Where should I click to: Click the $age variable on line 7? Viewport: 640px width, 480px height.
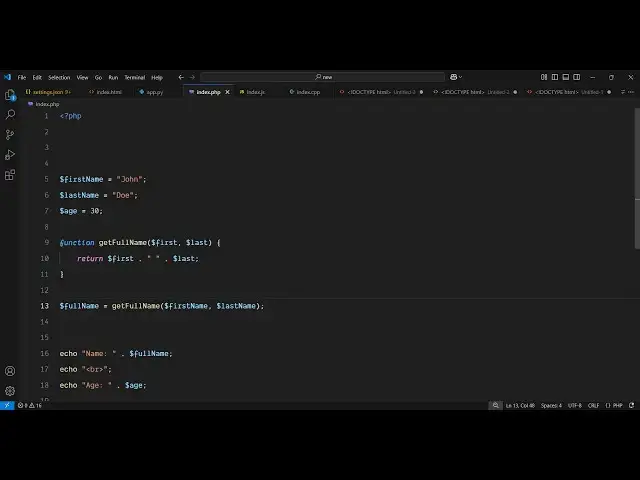pyautogui.click(x=68, y=211)
